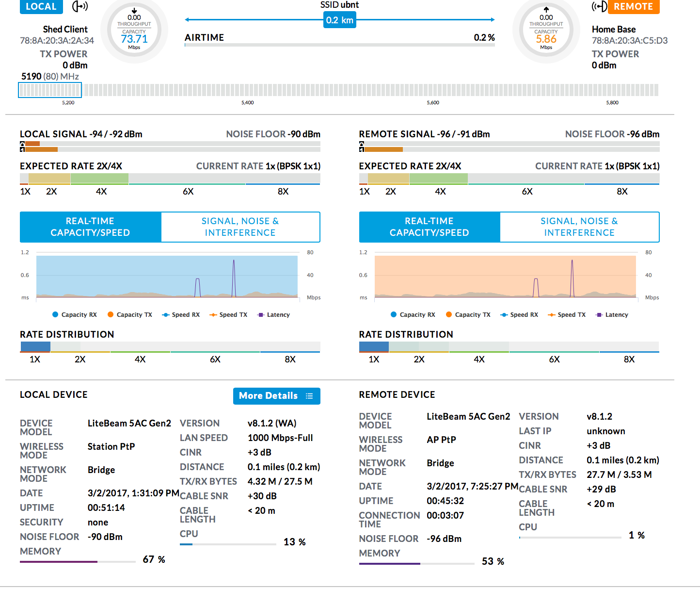Viewport: 700px width, 589px height.
Task: Click local version v8.1.2 (WA) value
Action: [272, 424]
